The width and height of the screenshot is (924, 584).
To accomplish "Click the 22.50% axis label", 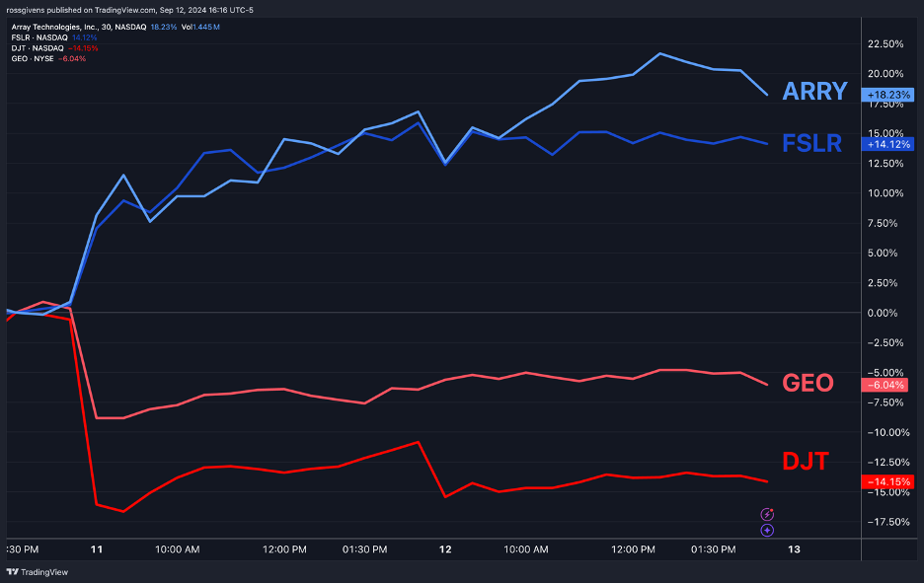I will pos(885,44).
